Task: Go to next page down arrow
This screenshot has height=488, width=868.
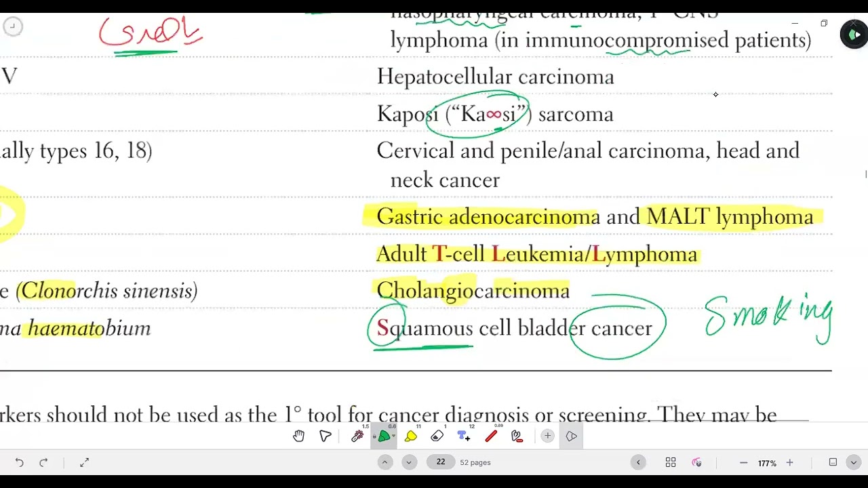Action: (409, 462)
